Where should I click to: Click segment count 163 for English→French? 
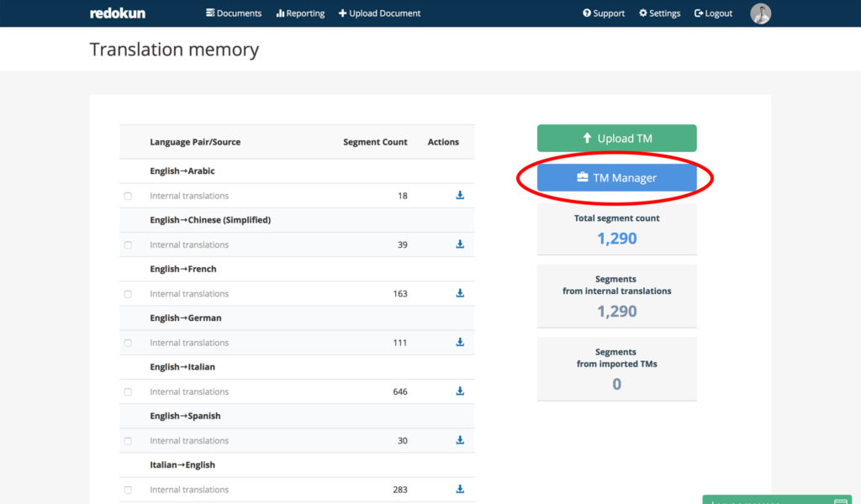(400, 293)
